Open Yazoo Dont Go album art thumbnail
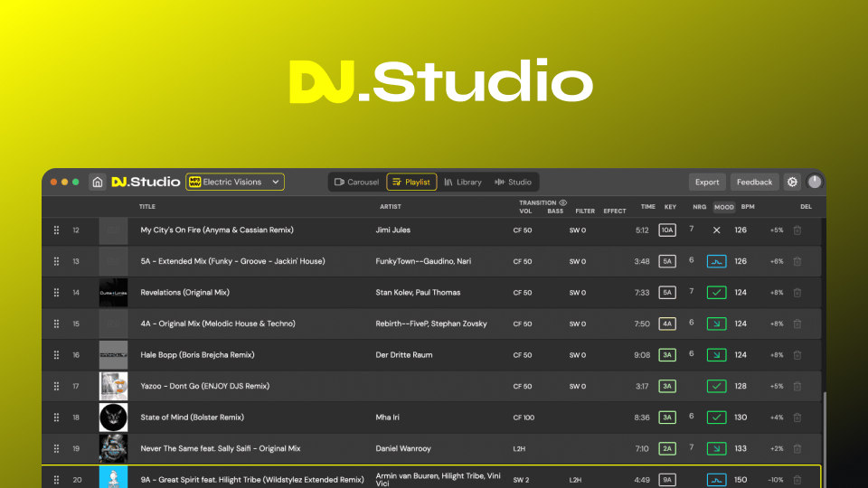Image resolution: width=868 pixels, height=488 pixels. 114,386
